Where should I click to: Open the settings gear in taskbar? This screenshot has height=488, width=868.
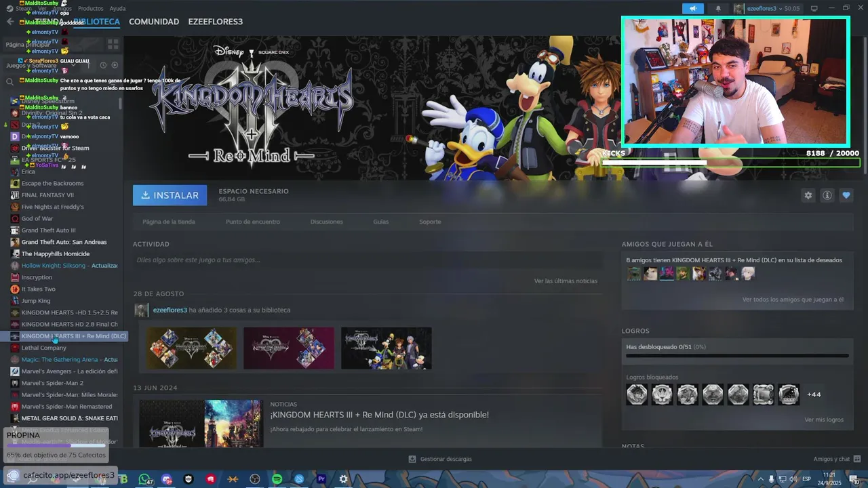click(343, 479)
